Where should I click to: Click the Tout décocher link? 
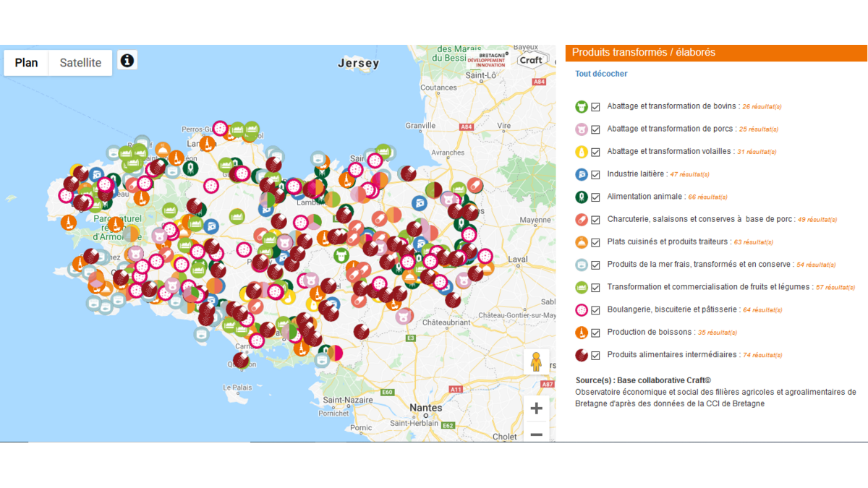[601, 74]
